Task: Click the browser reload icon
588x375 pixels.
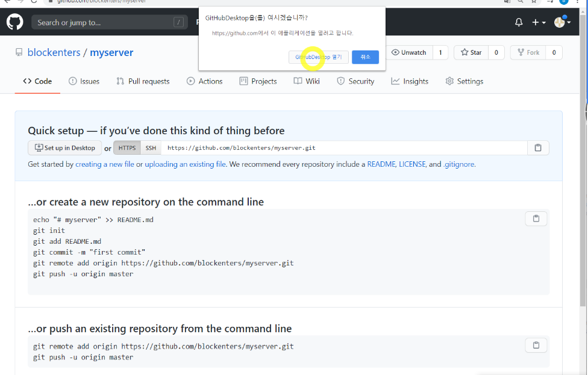Action: coord(34,1)
